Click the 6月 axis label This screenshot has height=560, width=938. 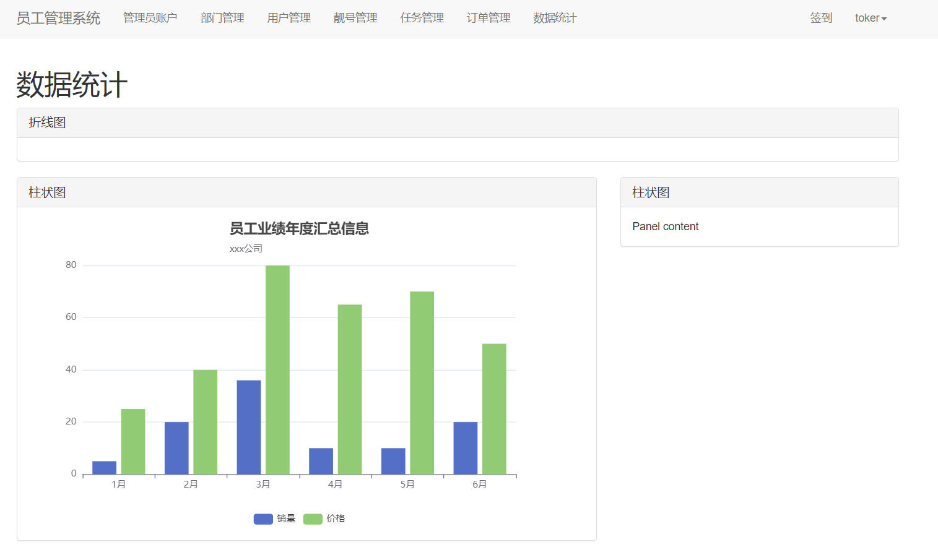480,484
